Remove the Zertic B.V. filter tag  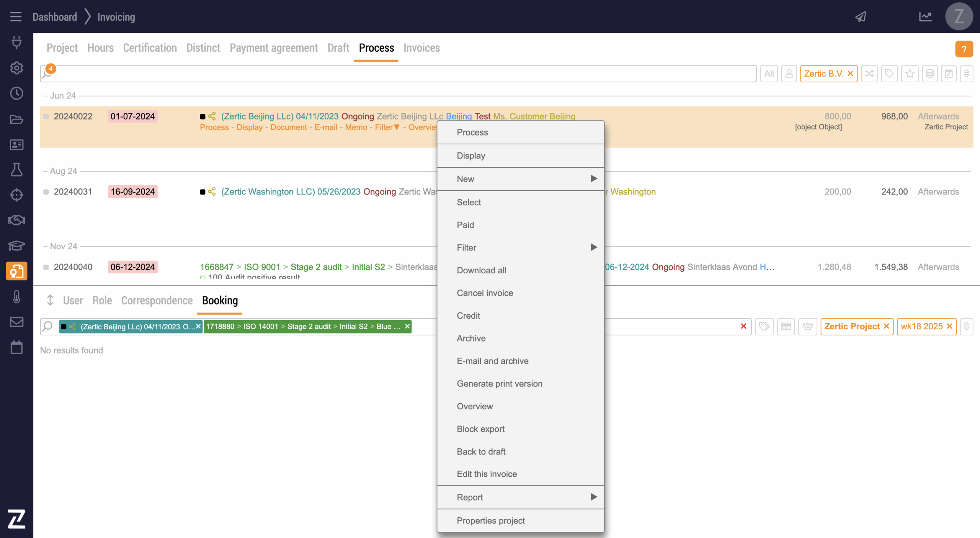click(850, 74)
